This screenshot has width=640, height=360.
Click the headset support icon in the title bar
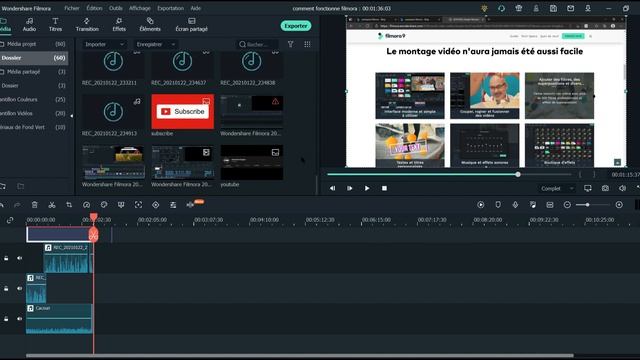tap(502, 8)
